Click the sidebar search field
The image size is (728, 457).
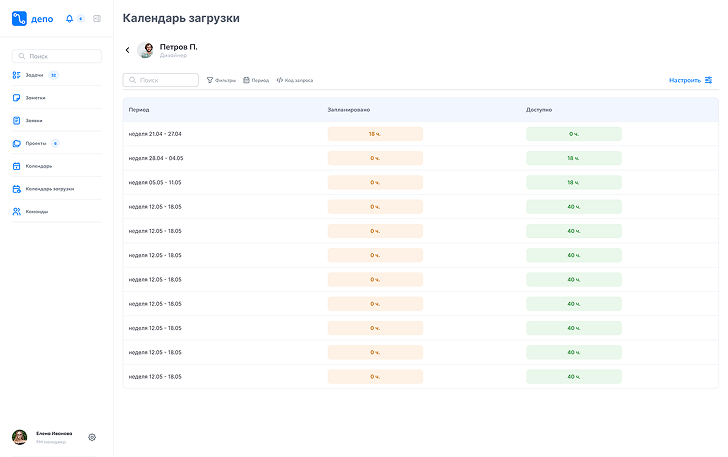click(x=57, y=57)
